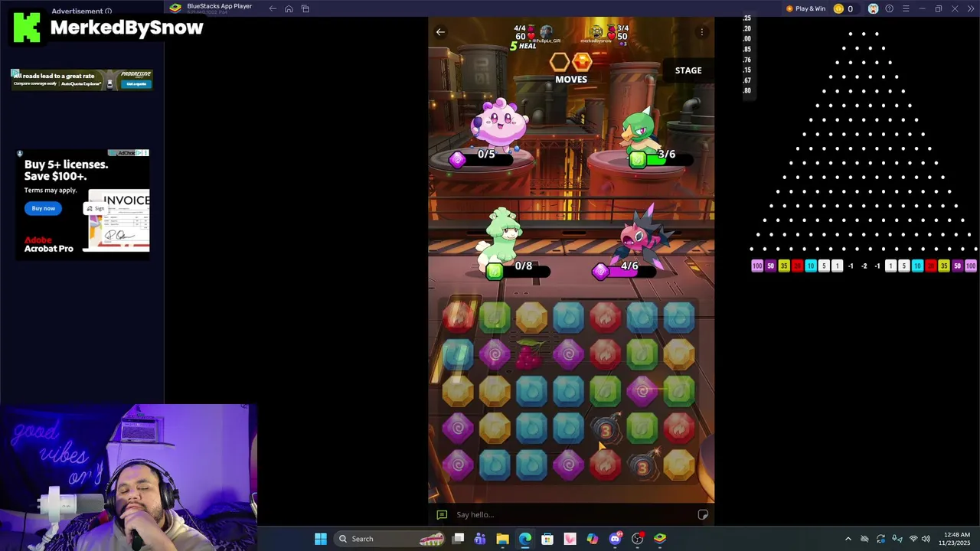Select the green bird creature with 3/6
This screenshot has height=551, width=980.
(x=639, y=130)
